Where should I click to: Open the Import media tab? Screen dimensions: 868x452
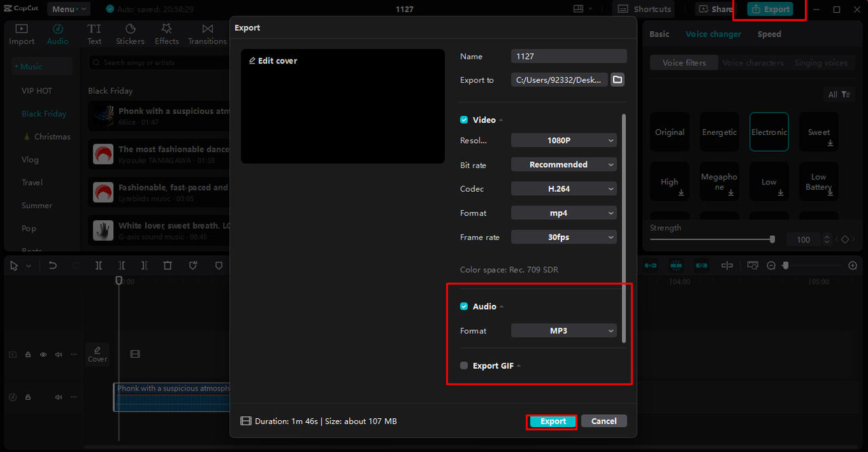click(x=22, y=34)
